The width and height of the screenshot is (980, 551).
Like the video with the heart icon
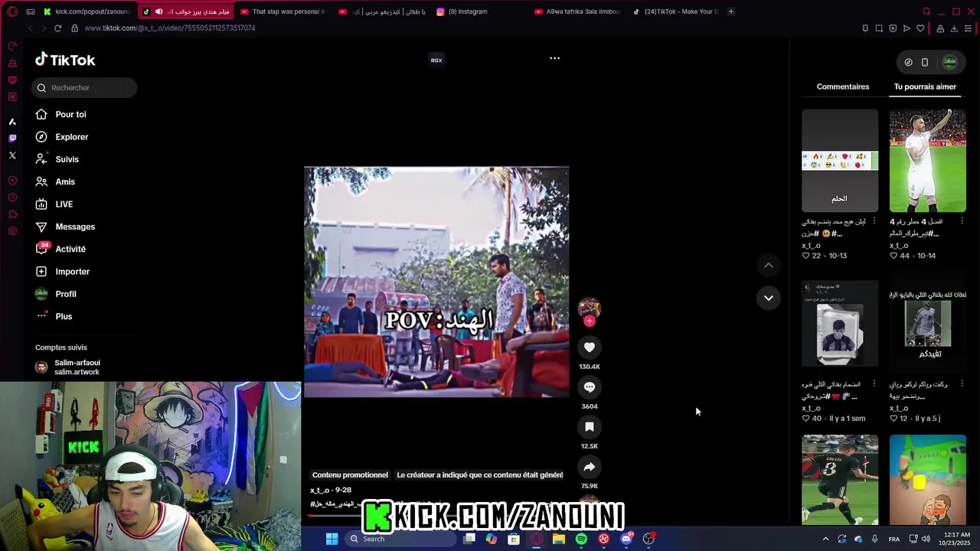click(x=590, y=347)
